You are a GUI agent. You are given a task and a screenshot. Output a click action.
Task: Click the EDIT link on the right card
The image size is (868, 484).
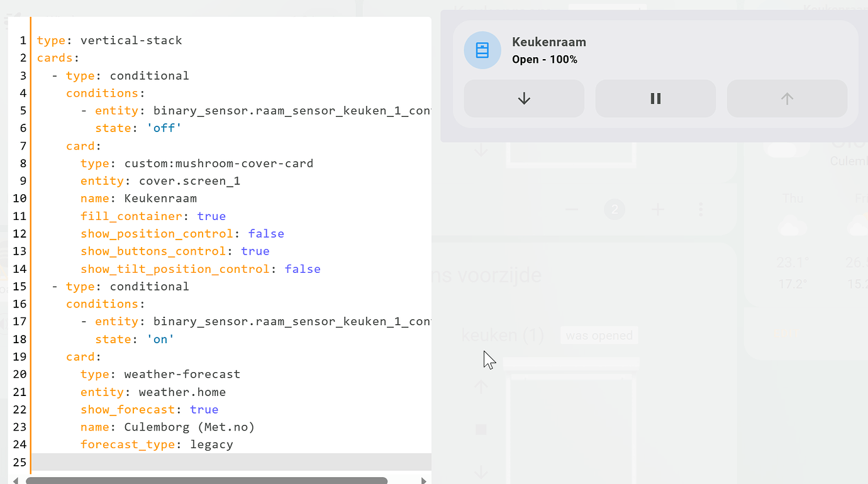tap(786, 333)
